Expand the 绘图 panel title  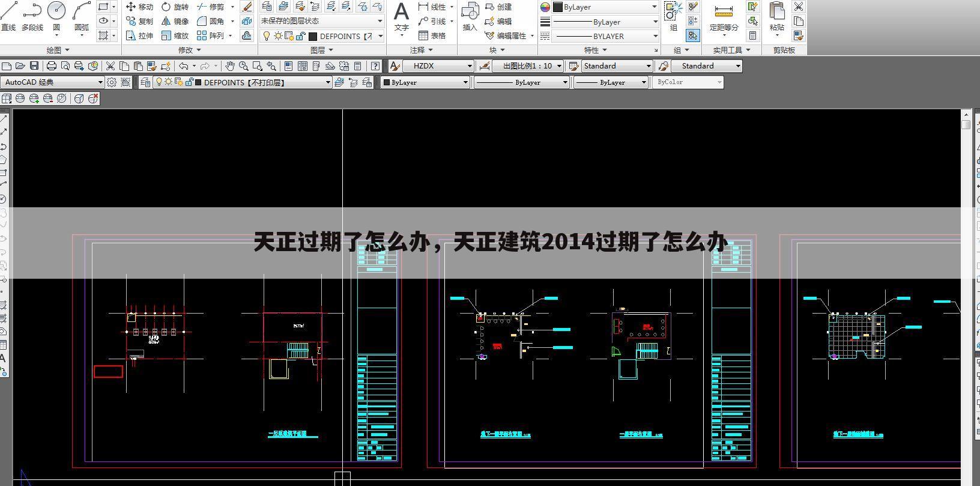click(x=58, y=50)
